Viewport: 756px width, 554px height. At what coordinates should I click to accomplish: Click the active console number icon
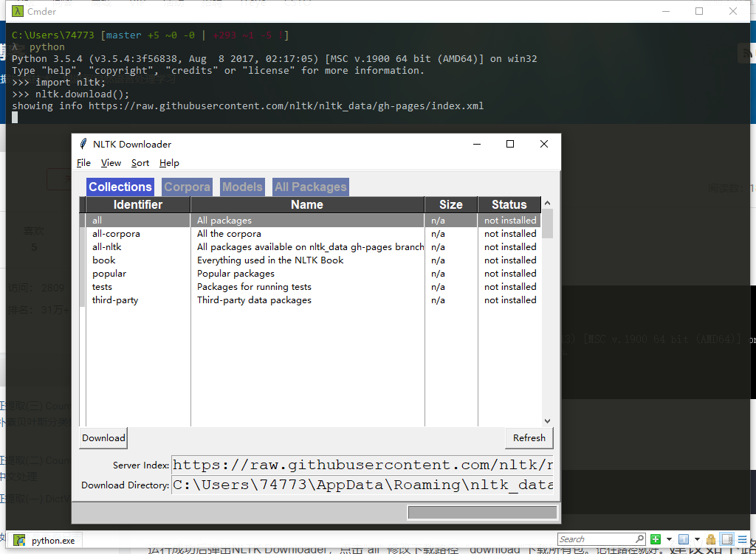coord(683,539)
